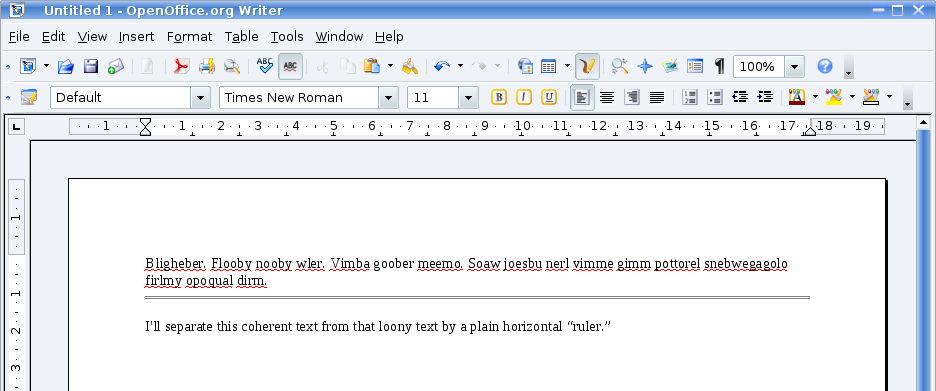This screenshot has height=391, width=936.
Task: Expand the font color dropdown arrow
Action: tap(815, 97)
